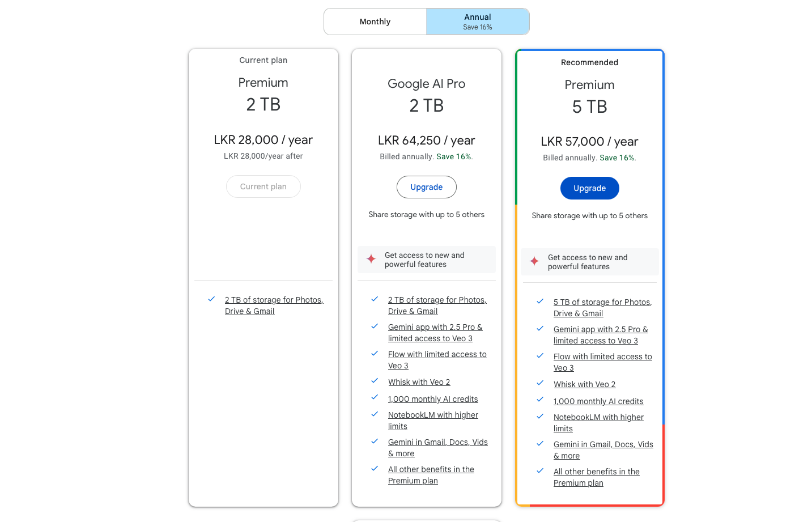Click sparkle icon in Google AI Pro card
This screenshot has height=522, width=812.
click(371, 259)
